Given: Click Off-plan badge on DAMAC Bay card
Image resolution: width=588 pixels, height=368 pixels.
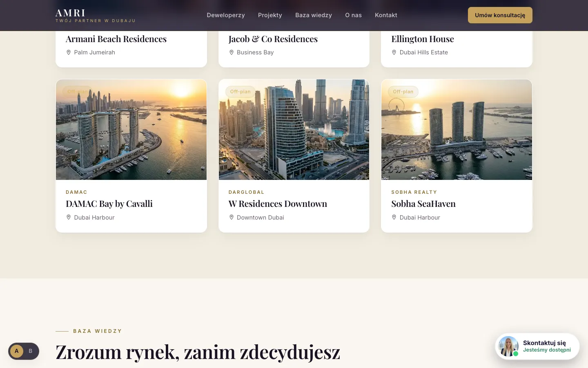Looking at the screenshot, I should click(77, 92).
